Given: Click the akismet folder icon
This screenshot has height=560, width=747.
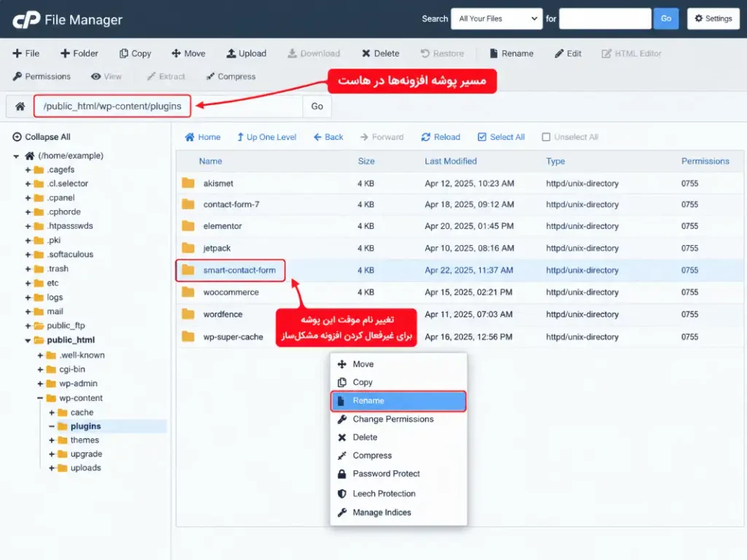Looking at the screenshot, I should 188,183.
